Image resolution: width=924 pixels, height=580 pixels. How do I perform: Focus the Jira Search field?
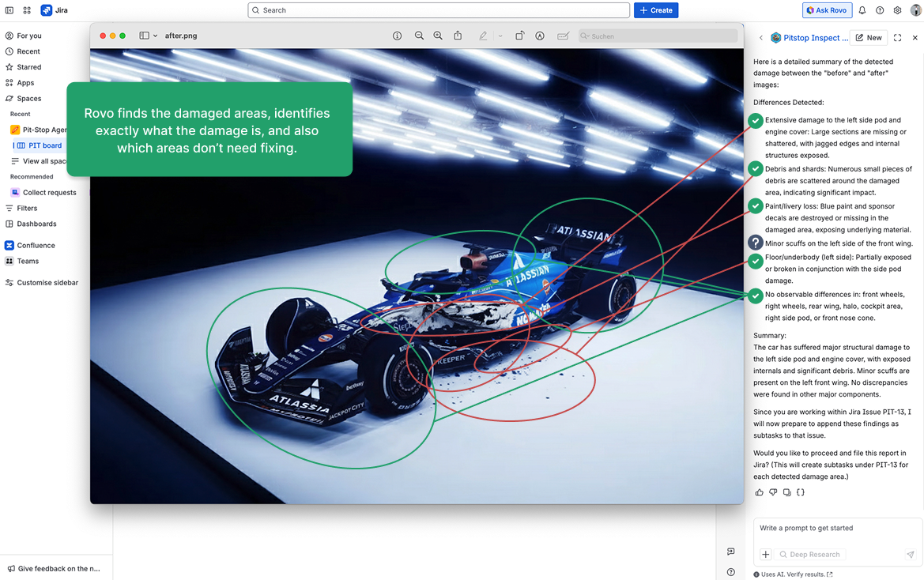click(x=439, y=10)
